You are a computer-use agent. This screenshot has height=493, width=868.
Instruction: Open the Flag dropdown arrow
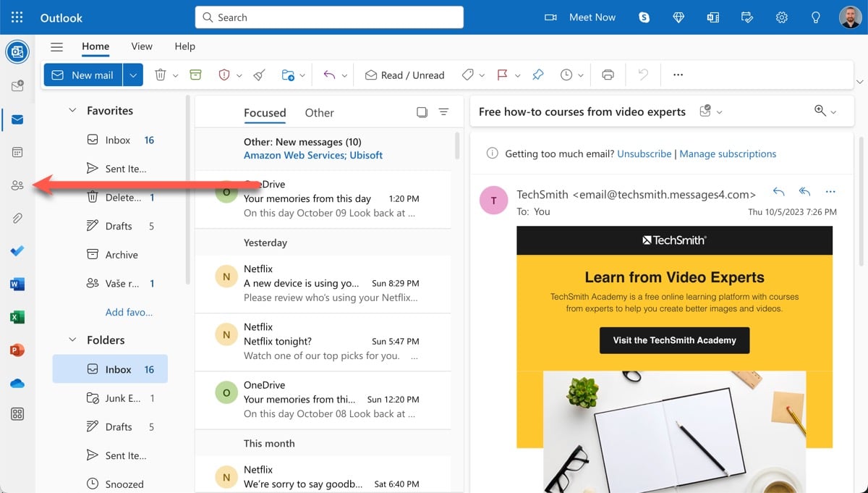(518, 75)
